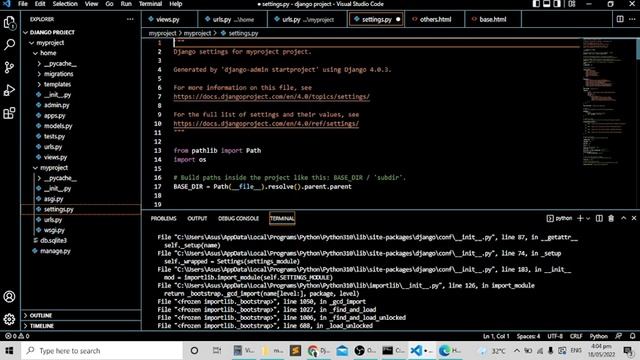The height and width of the screenshot is (360, 640).
Task: Open the File menu
Action: [23, 4]
